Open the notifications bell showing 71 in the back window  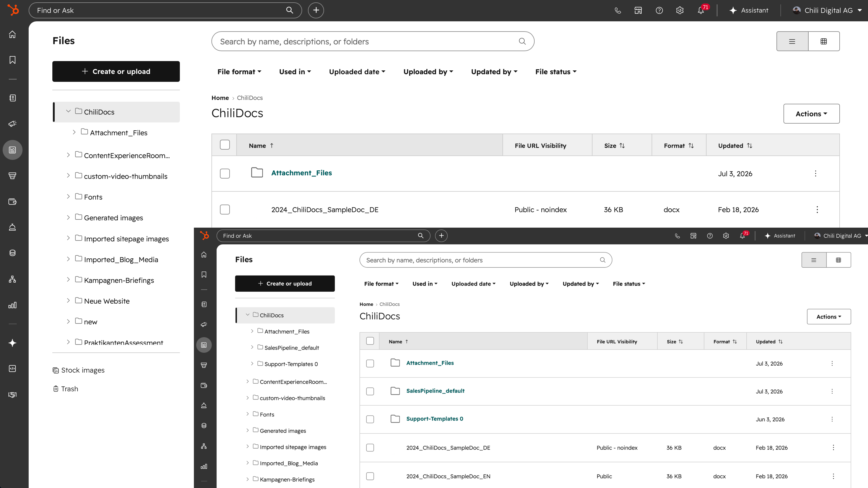[701, 11]
